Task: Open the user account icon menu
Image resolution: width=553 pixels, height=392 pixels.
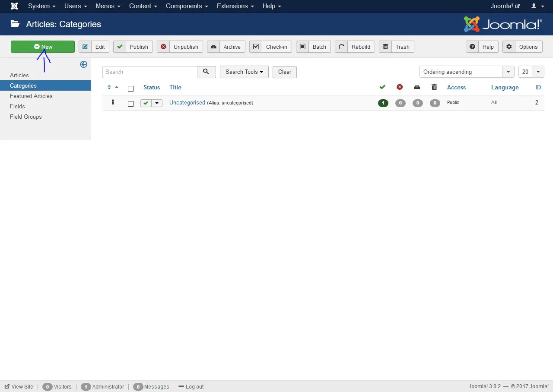Action: [537, 6]
